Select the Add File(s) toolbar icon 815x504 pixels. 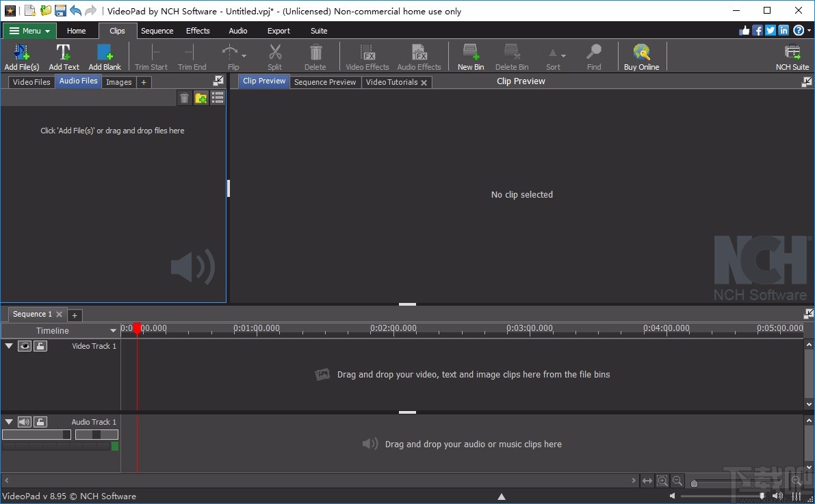point(21,55)
